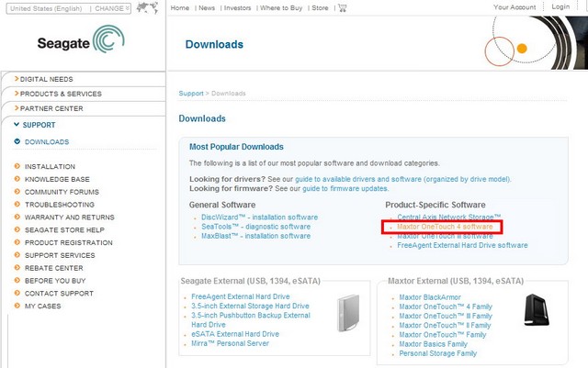This screenshot has width=588, height=368.
Task: Click the Login link
Action: click(x=560, y=7)
